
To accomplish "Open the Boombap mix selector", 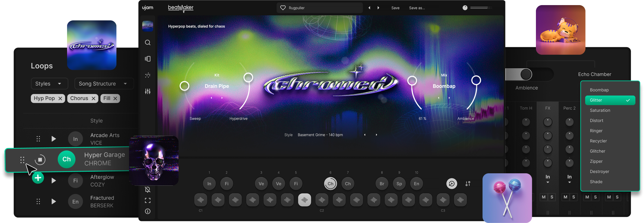I will click(444, 86).
